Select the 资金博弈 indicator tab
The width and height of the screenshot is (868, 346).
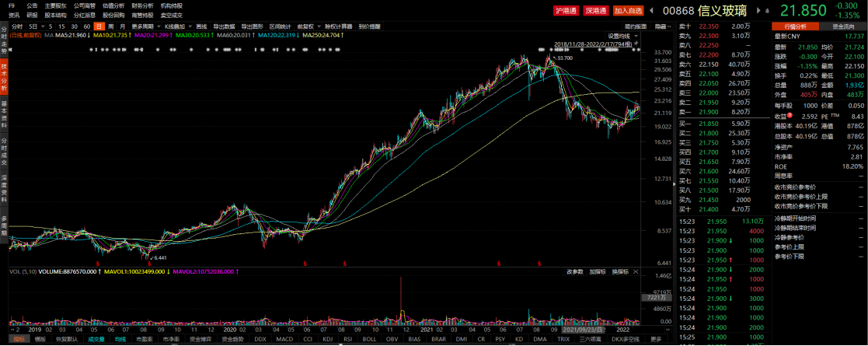coord(202,339)
